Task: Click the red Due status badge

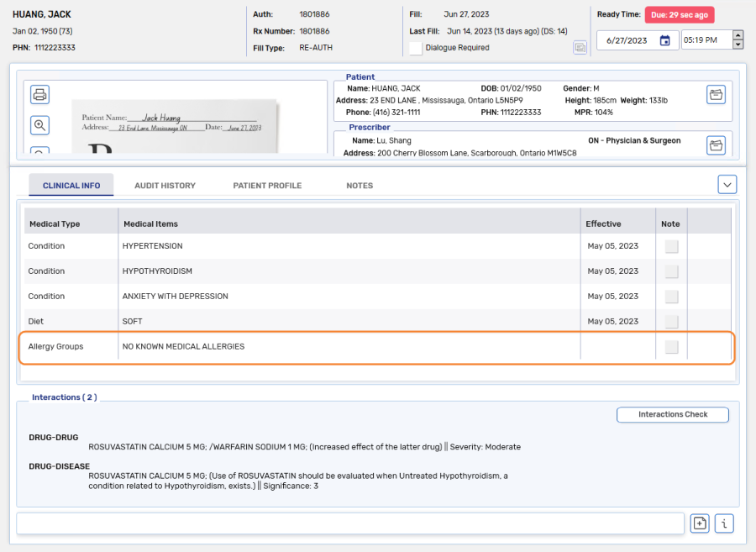Action: [679, 15]
